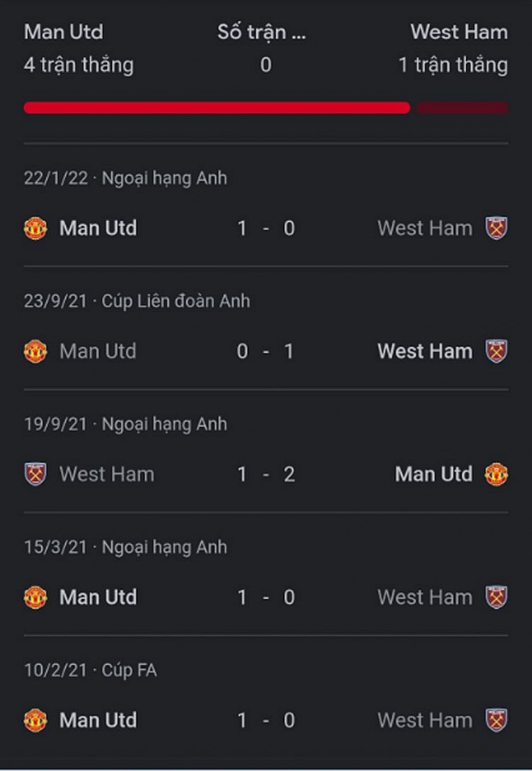Open the West Ham team page from the header
This screenshot has height=771, width=532.
tap(459, 33)
